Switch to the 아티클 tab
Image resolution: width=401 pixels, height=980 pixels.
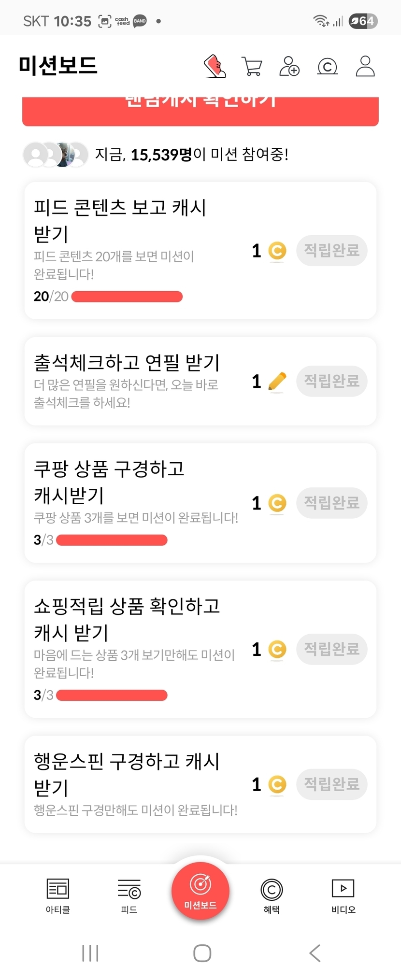[x=58, y=895]
